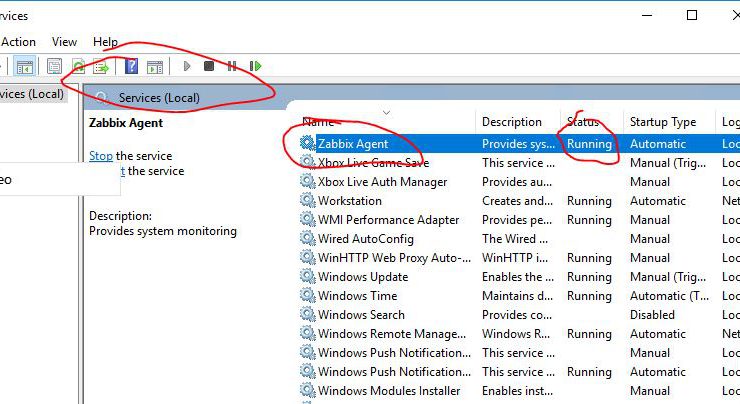The image size is (740, 404).
Task: Click 'Creates and...' description of Workstation
Action: tap(517, 201)
